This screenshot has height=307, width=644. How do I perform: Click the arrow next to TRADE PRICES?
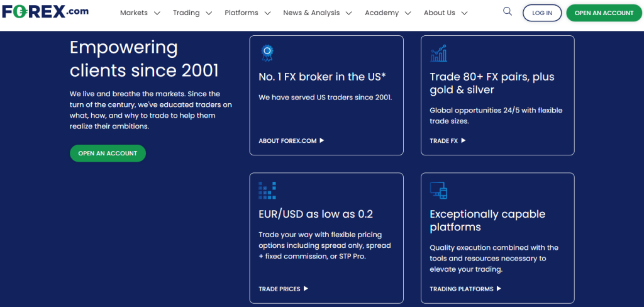306,289
